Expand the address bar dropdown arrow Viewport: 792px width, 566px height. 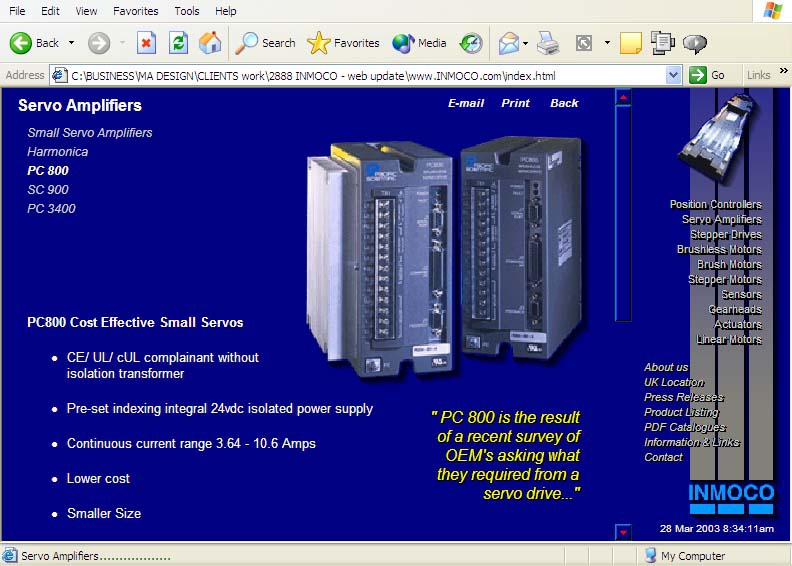[673, 76]
